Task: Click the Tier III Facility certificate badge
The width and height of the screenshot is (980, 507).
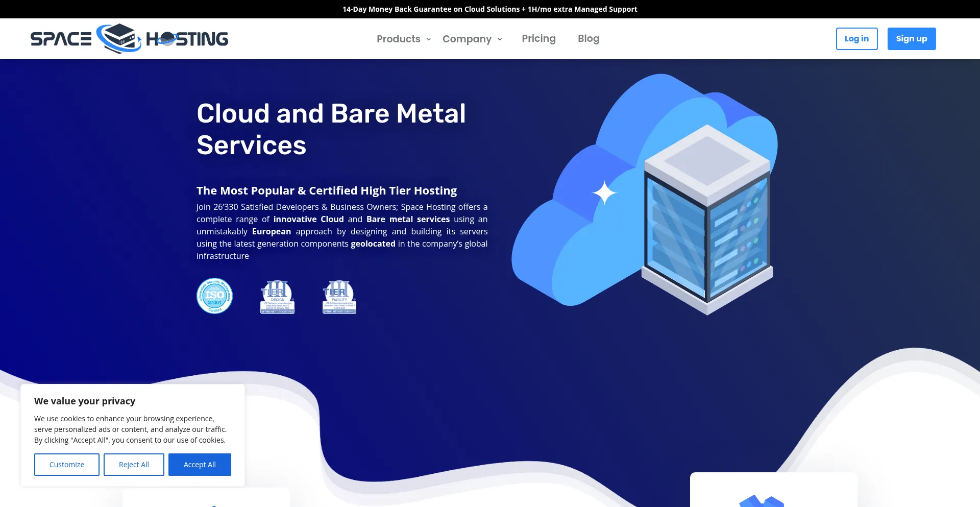Action: (x=339, y=297)
